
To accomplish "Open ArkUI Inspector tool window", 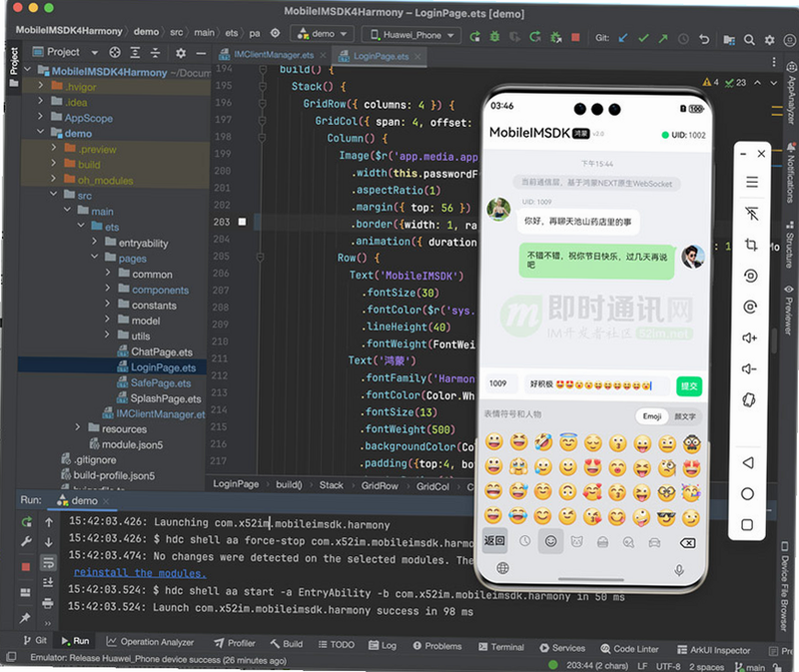I will pyautogui.click(x=713, y=650).
